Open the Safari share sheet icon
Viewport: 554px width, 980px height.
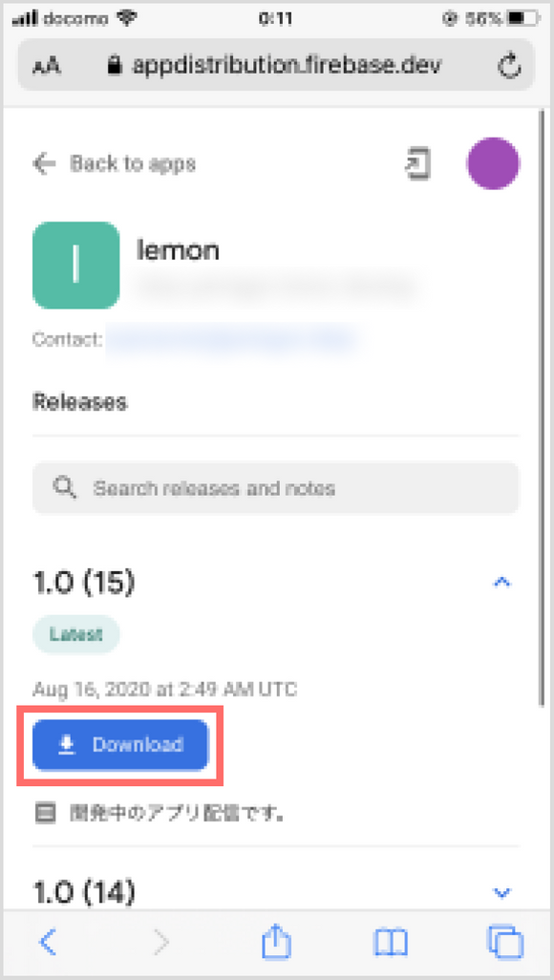[276, 939]
